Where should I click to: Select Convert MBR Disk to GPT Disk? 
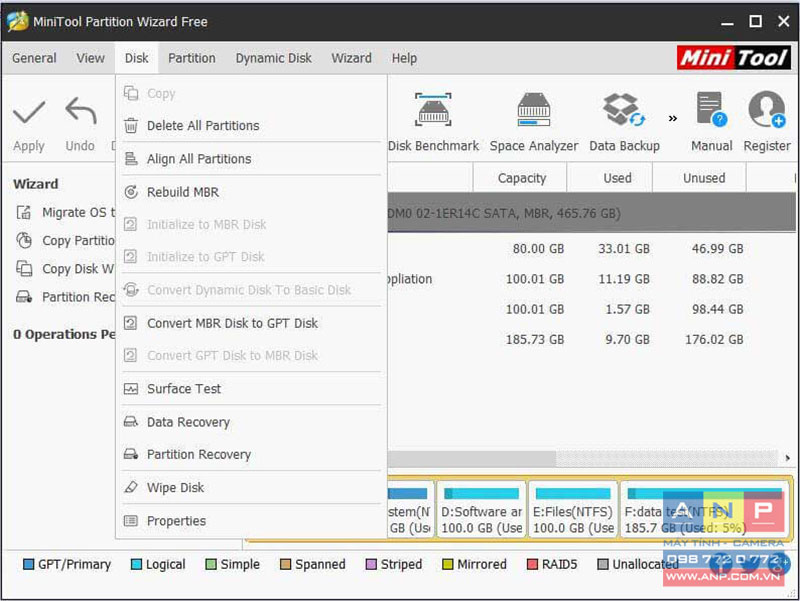(251, 323)
